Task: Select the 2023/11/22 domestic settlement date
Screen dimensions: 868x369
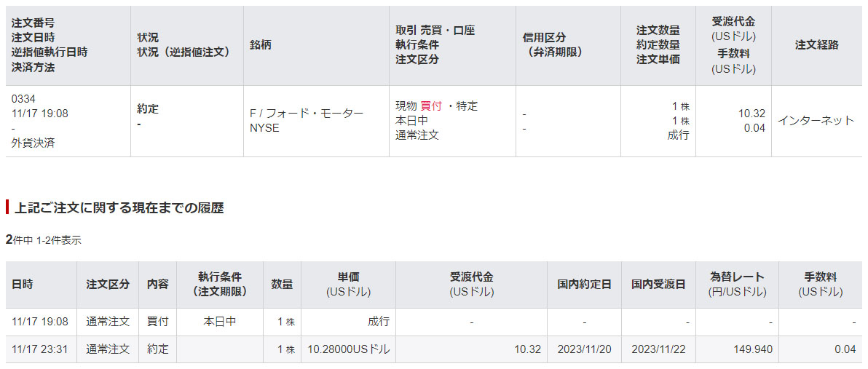Action: click(658, 349)
